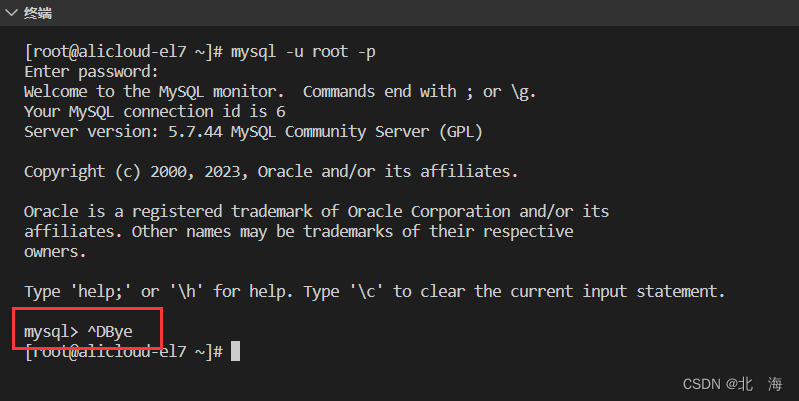Click the Copyright 2000, 2023 Oracle line
Viewport: 799px width, 401px height.
pyautogui.click(x=271, y=172)
